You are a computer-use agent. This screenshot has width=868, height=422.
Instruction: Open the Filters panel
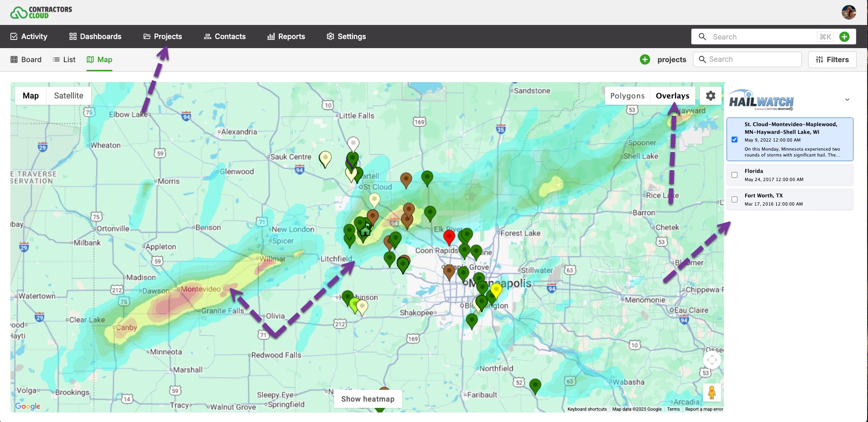(x=832, y=59)
